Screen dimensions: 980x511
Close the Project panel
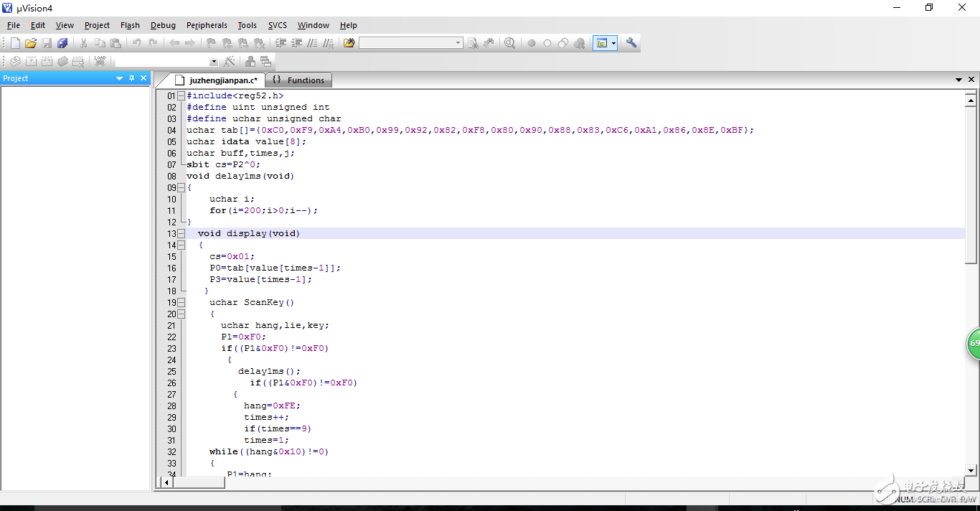(143, 78)
